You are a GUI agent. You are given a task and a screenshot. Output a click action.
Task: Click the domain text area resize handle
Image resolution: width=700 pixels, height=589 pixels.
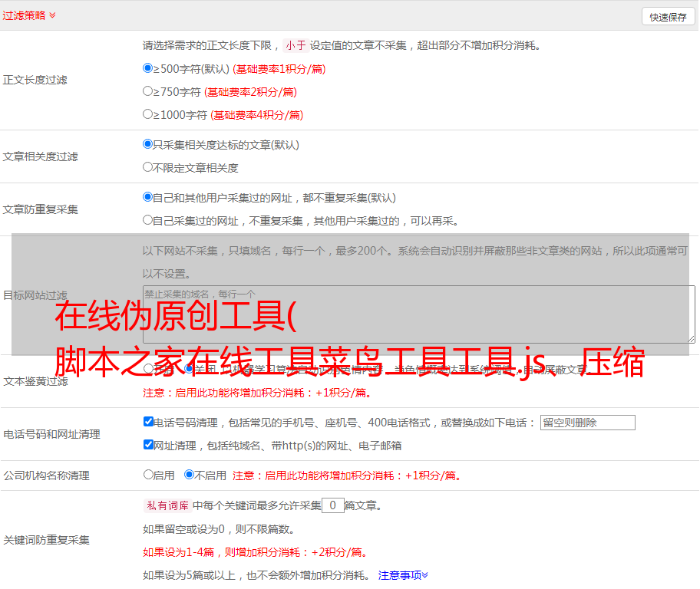click(x=691, y=339)
